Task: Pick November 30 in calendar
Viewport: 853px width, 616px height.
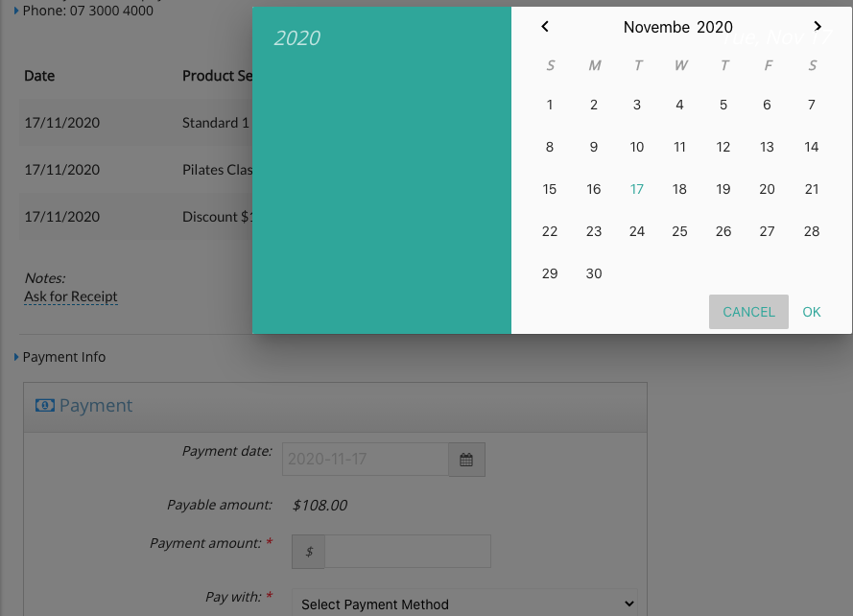Action: coord(594,273)
